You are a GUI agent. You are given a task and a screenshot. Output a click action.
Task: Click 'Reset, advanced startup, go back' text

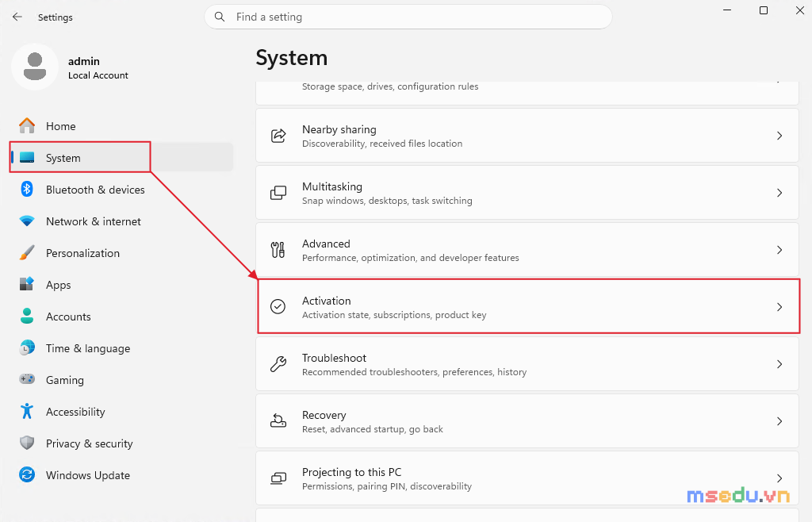(x=373, y=428)
